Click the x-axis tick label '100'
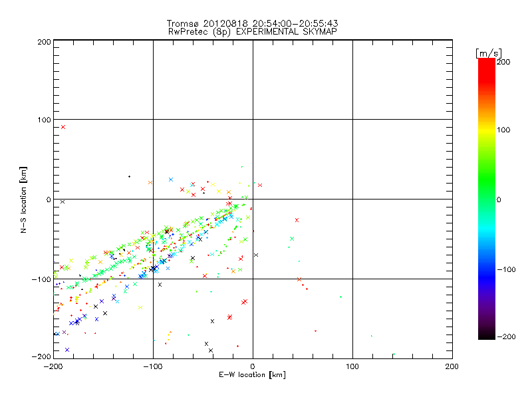 (x=352, y=366)
